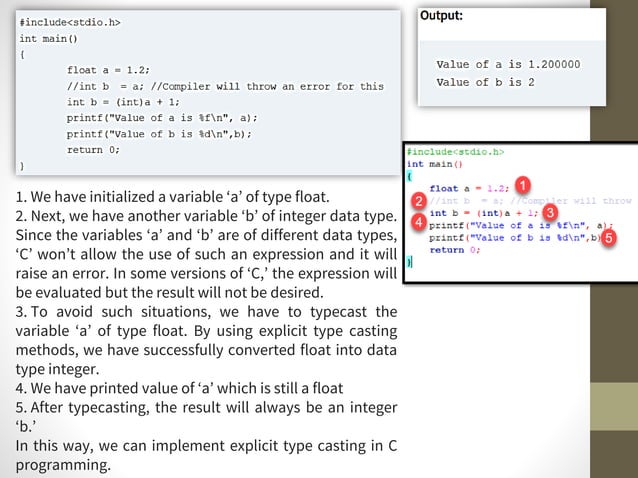
Task: Click green "#include<stdio.h>" in highlighted code image
Action: (455, 152)
